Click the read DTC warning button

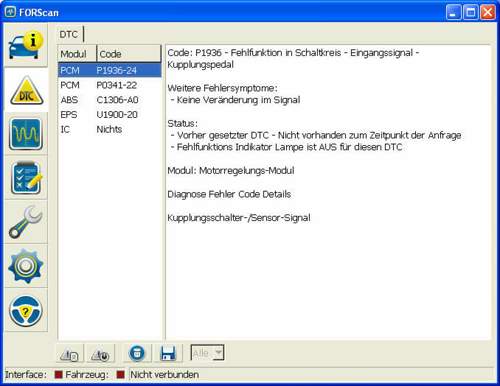(70, 354)
